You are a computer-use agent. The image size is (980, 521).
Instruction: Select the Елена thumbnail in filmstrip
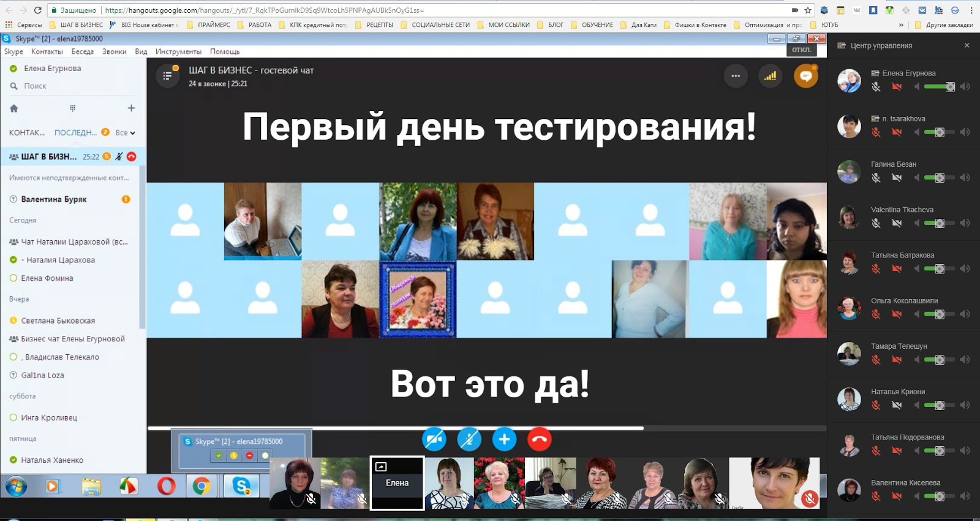pyautogui.click(x=397, y=483)
